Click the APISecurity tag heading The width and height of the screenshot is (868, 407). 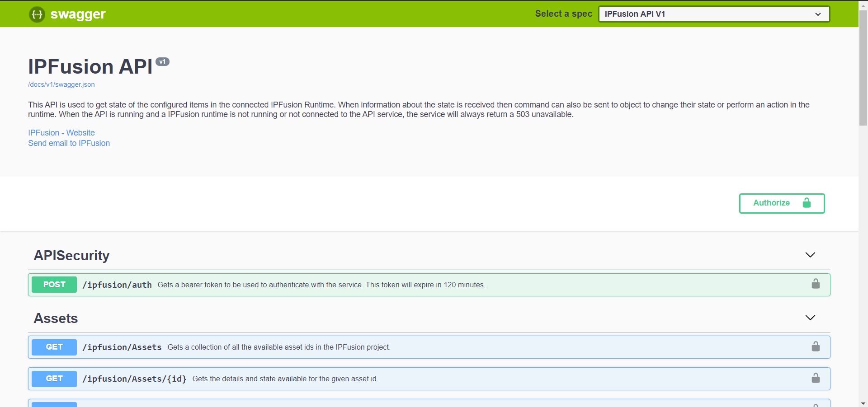pos(72,256)
